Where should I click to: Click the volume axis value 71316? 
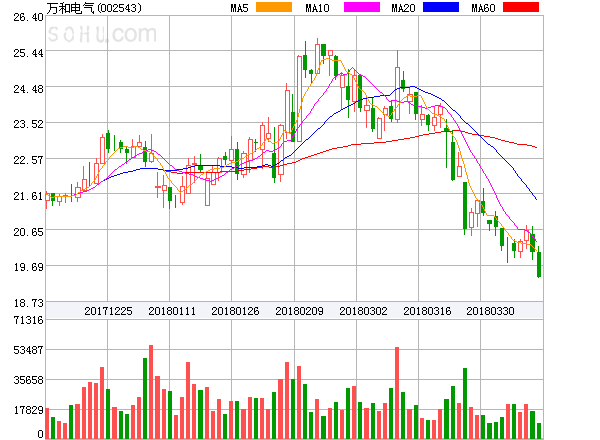pos(28,320)
